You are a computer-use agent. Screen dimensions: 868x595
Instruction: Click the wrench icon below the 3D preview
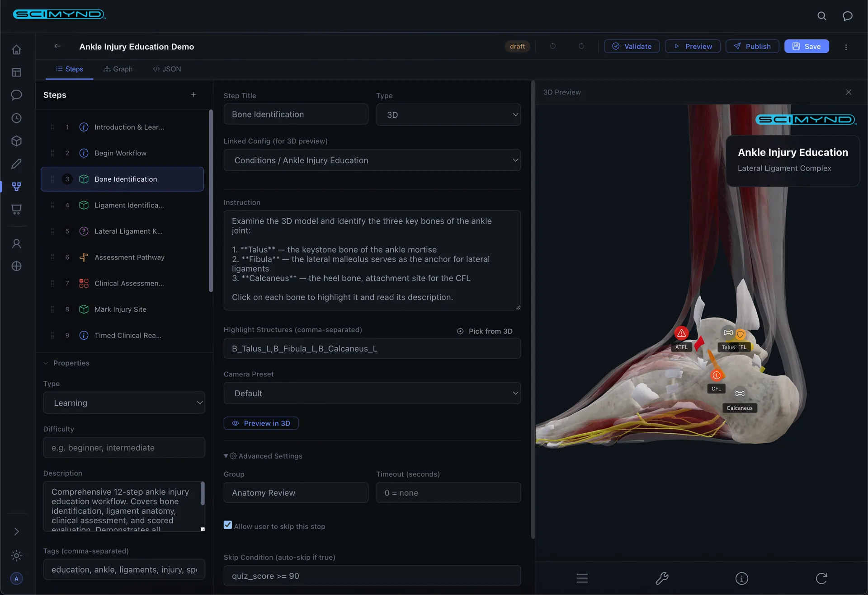coord(662,578)
